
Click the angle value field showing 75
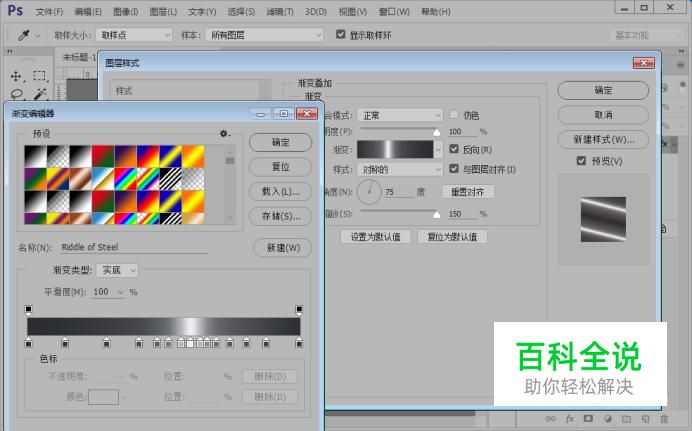tap(399, 192)
